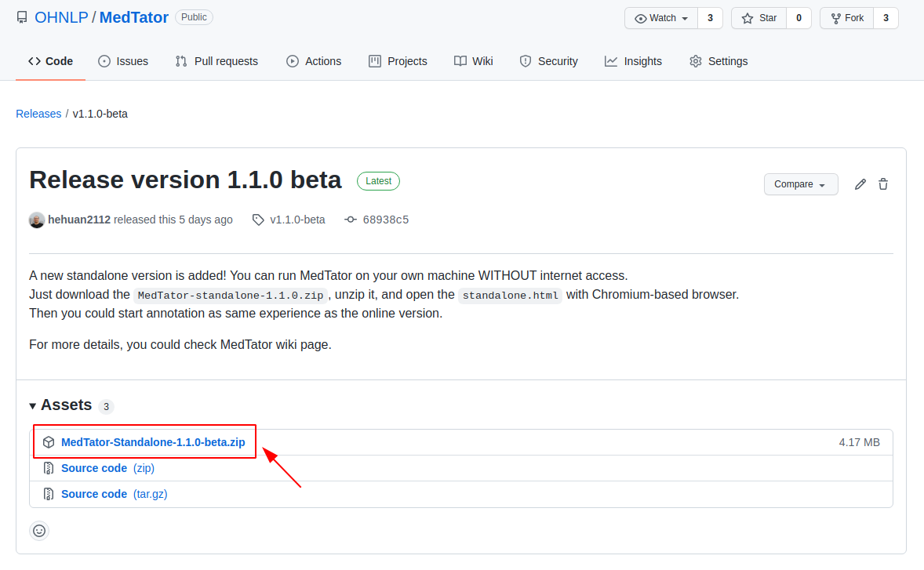Download Source code (tar.gz)
This screenshot has width=924, height=570.
(115, 494)
